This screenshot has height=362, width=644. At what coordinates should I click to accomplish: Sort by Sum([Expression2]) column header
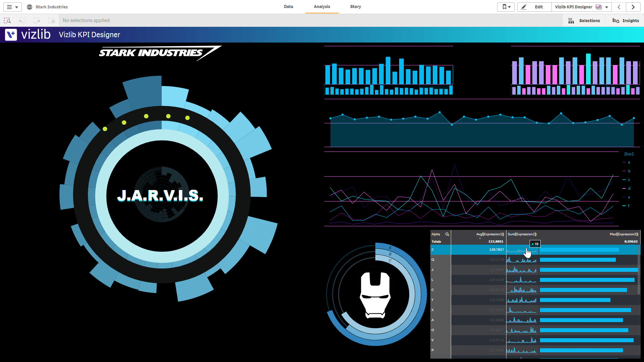coord(522,234)
